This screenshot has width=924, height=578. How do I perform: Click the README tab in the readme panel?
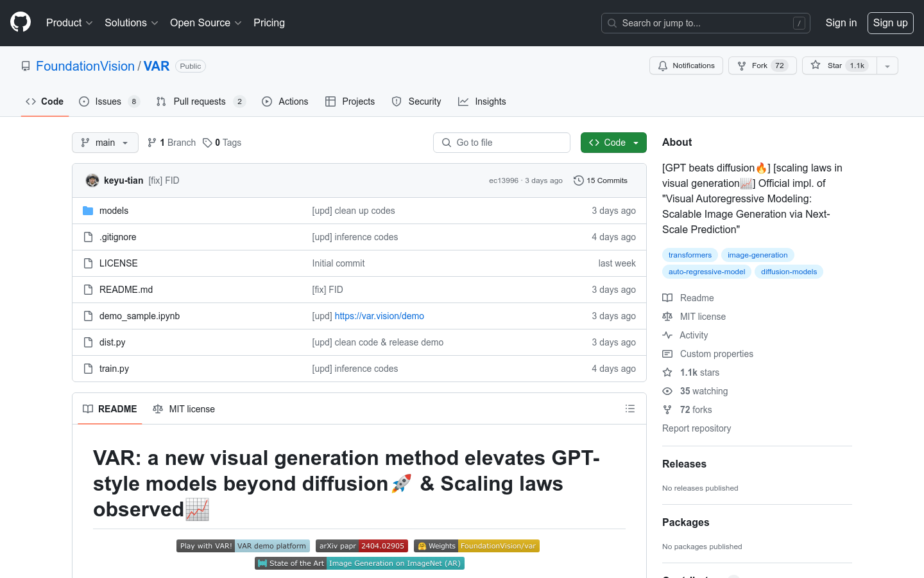(110, 409)
